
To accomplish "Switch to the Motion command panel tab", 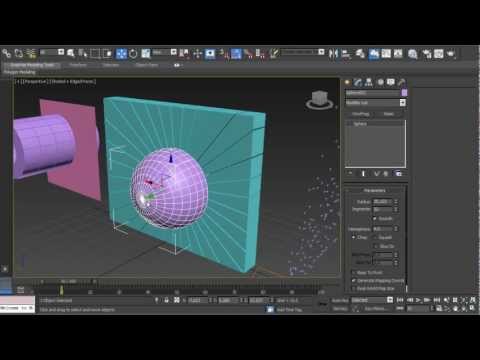I will pyautogui.click(x=380, y=82).
